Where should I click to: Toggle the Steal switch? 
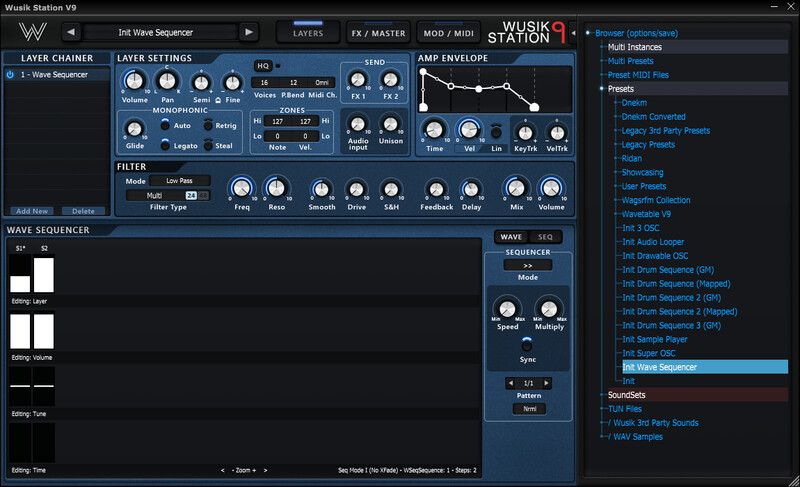(208, 145)
